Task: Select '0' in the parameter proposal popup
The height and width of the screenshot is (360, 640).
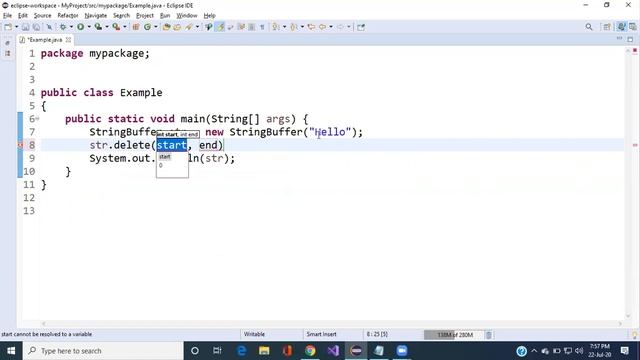Action: coord(161,165)
